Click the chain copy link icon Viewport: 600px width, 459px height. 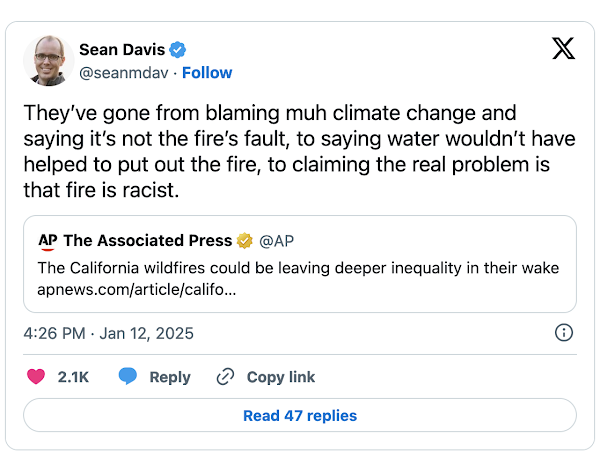(226, 377)
